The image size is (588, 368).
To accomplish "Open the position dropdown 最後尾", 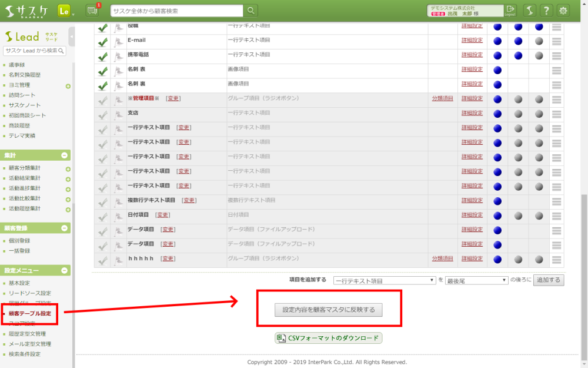I will pos(476,281).
